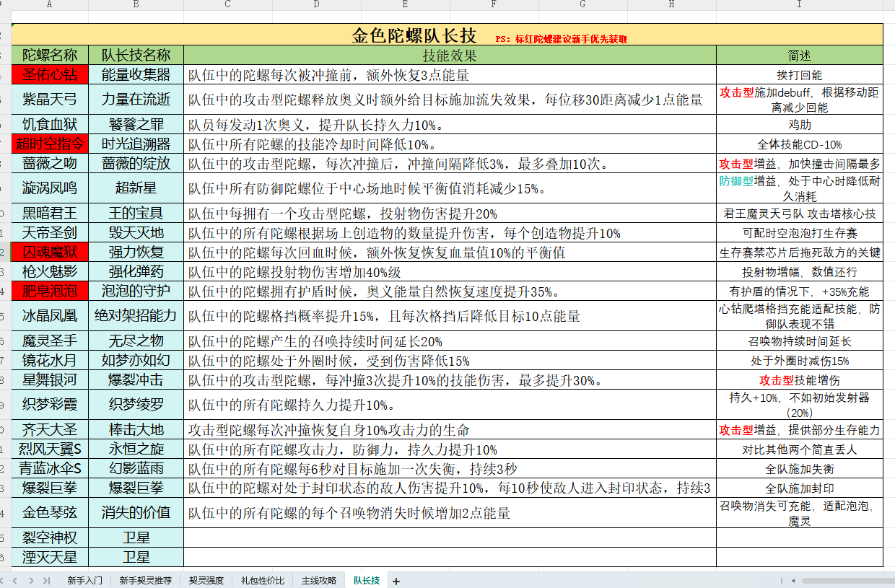Click the 黑暗君王 cell
The image size is (895, 588).
50,214
